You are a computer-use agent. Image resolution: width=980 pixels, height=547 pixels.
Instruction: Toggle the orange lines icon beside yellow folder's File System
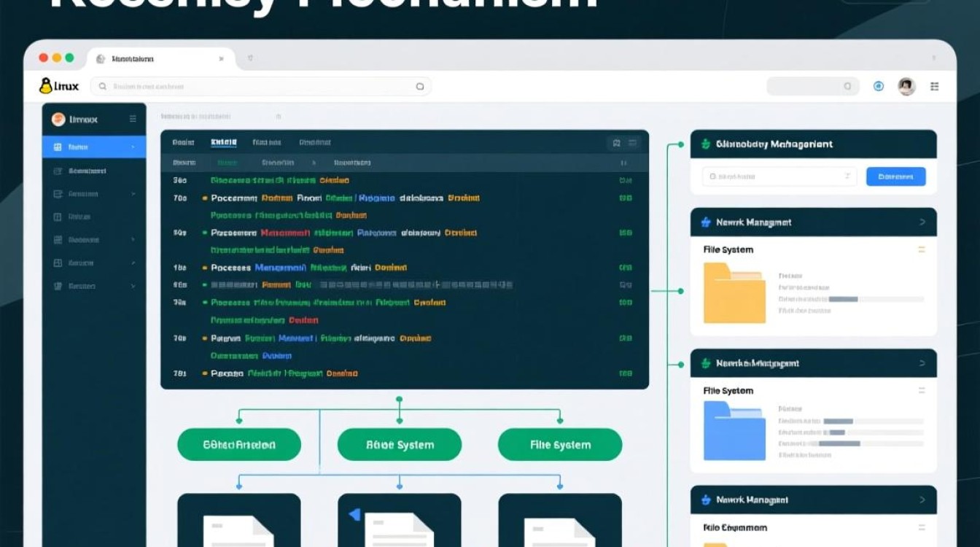point(921,249)
